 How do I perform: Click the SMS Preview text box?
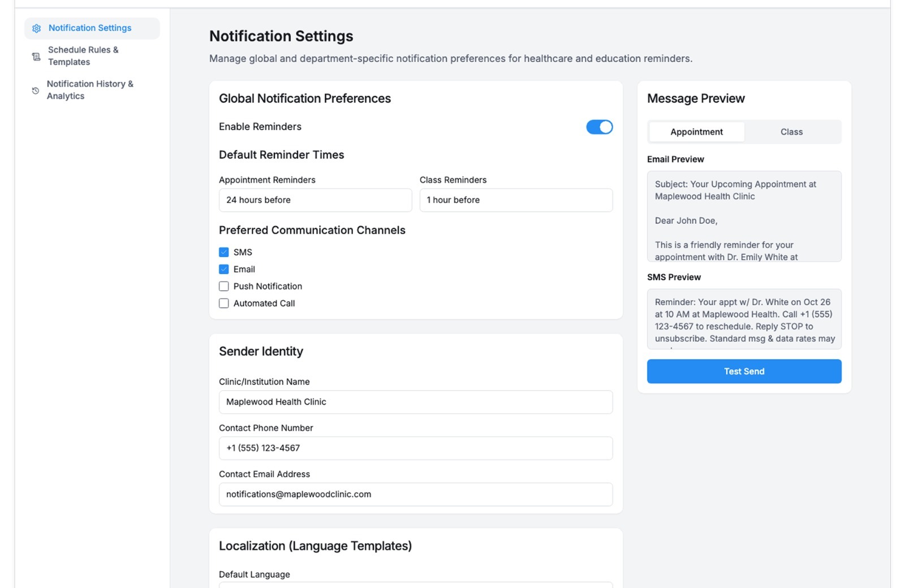coord(744,319)
